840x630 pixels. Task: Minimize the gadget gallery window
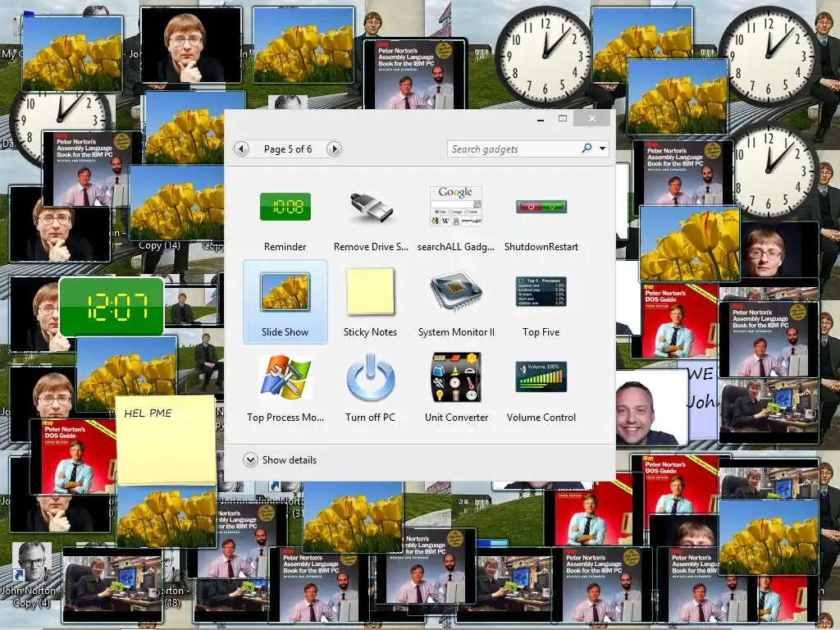(x=541, y=120)
